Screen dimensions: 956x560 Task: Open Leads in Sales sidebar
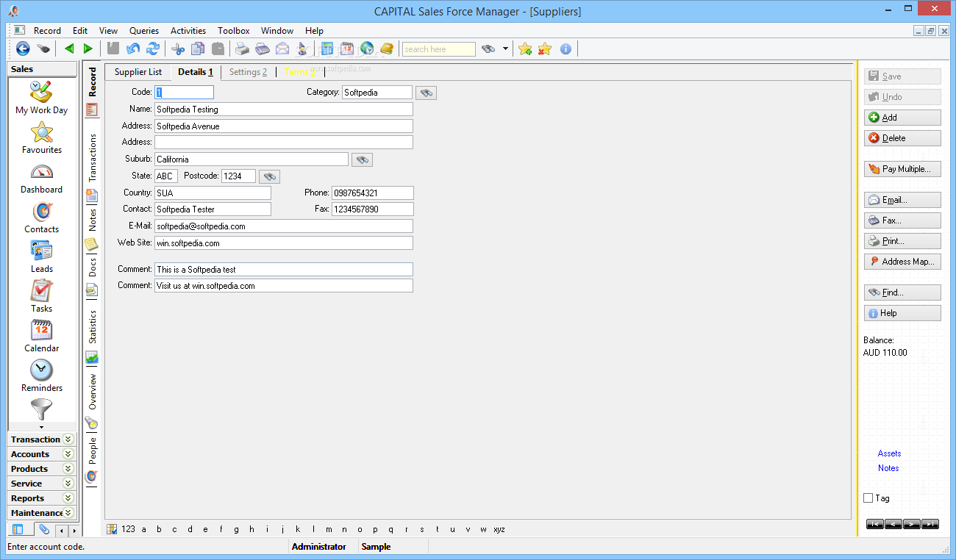(42, 256)
